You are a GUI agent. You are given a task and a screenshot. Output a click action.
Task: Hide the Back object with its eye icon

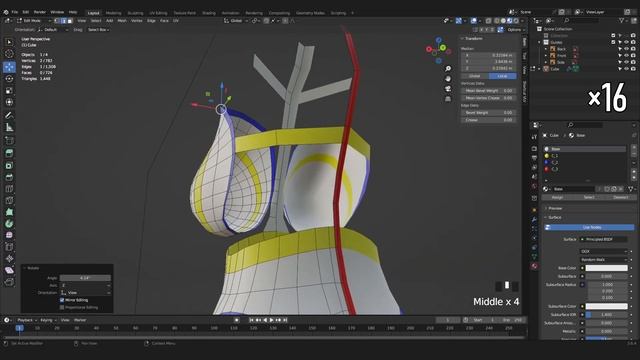(x=626, y=49)
